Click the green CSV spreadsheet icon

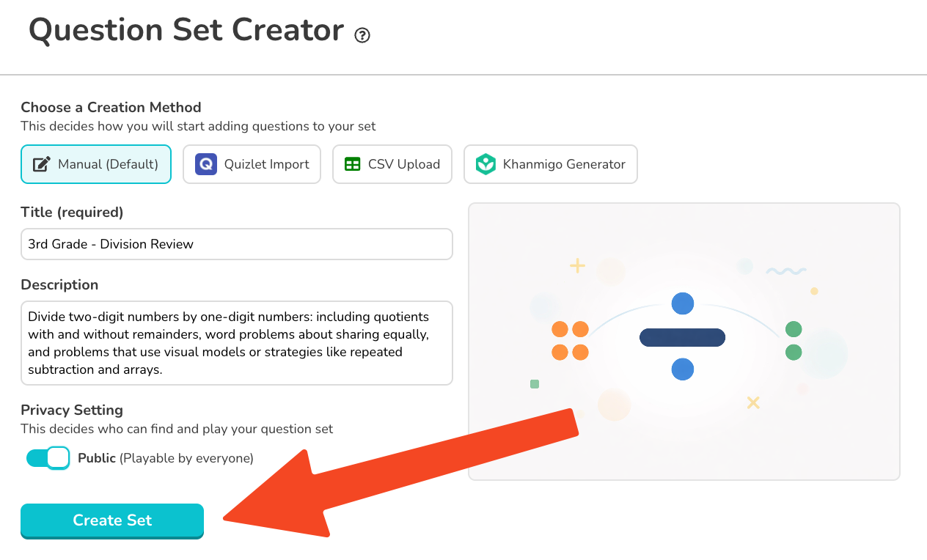(353, 164)
